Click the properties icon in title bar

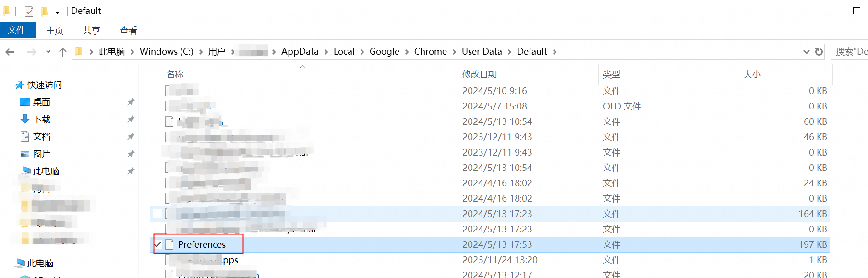29,11
